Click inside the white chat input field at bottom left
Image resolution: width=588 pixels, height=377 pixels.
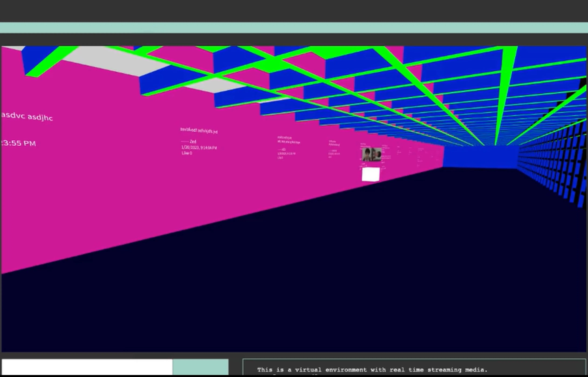86,367
